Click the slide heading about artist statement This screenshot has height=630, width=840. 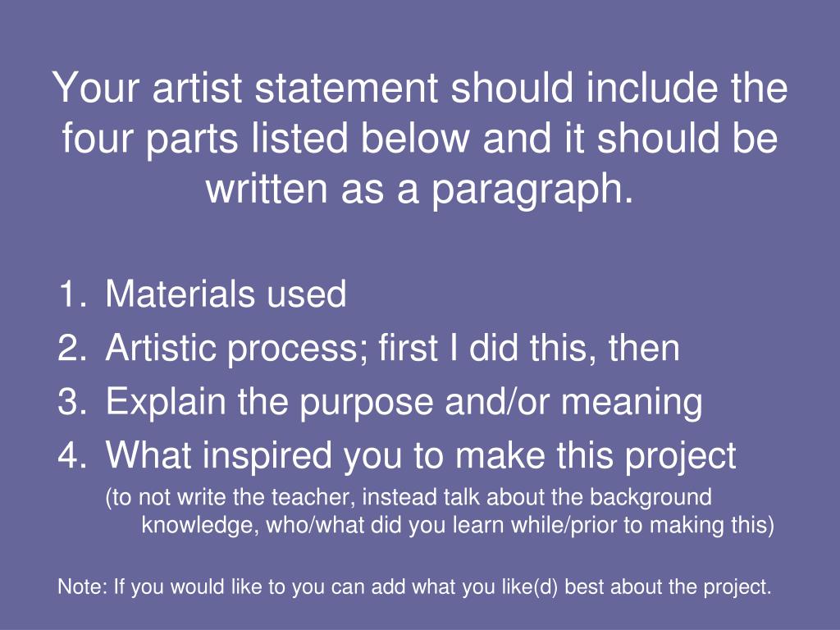tap(420, 138)
